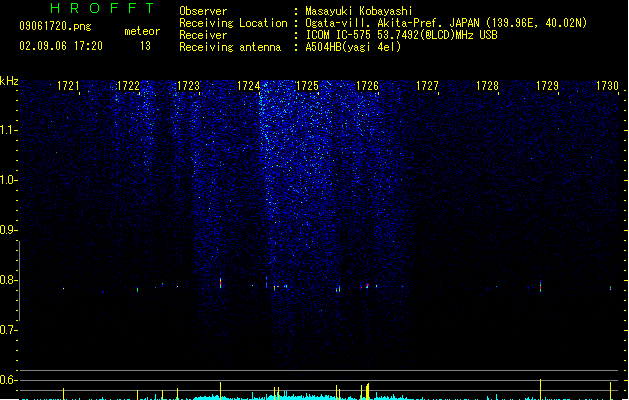Click the Ogata-vill. Akita-Pref. JAPAN location text

tap(446, 23)
